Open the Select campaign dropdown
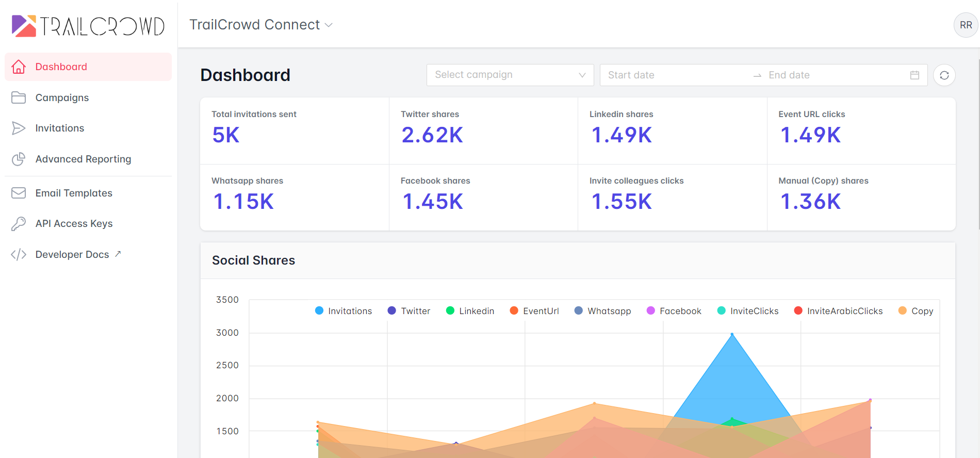 [x=510, y=75]
